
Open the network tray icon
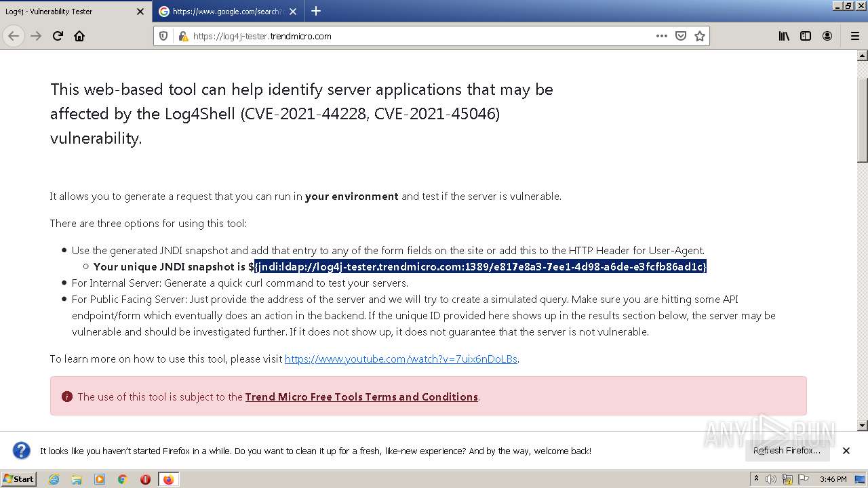coord(787,479)
